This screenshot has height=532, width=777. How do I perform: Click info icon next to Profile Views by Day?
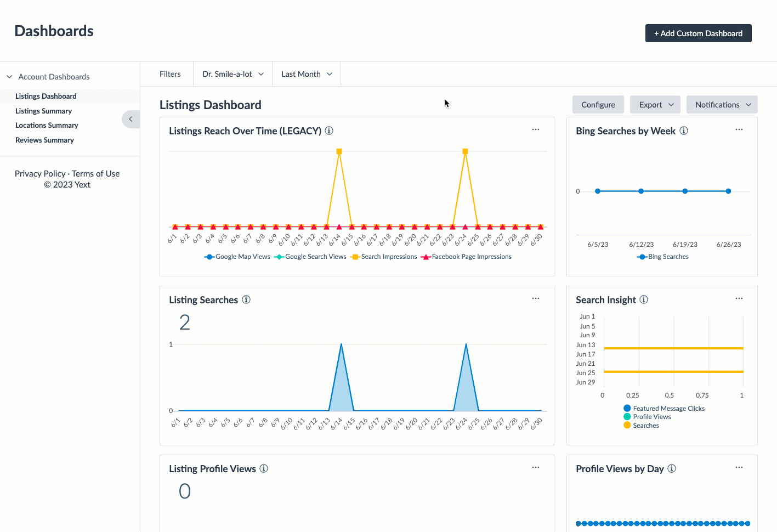pos(672,468)
